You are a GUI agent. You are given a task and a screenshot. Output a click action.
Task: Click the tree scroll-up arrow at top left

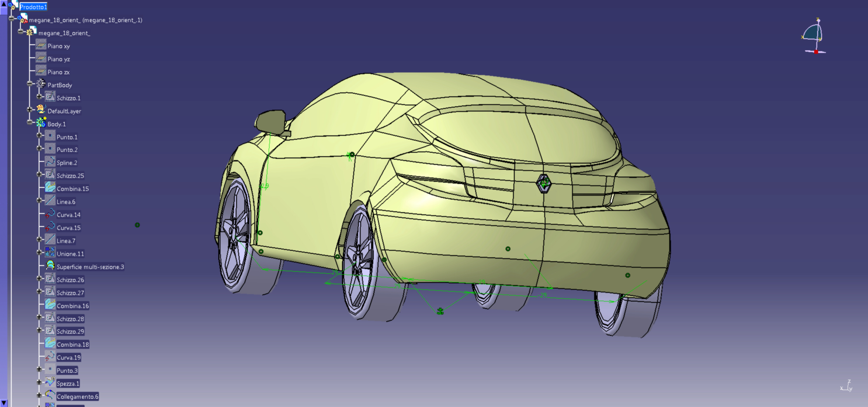[3, 3]
